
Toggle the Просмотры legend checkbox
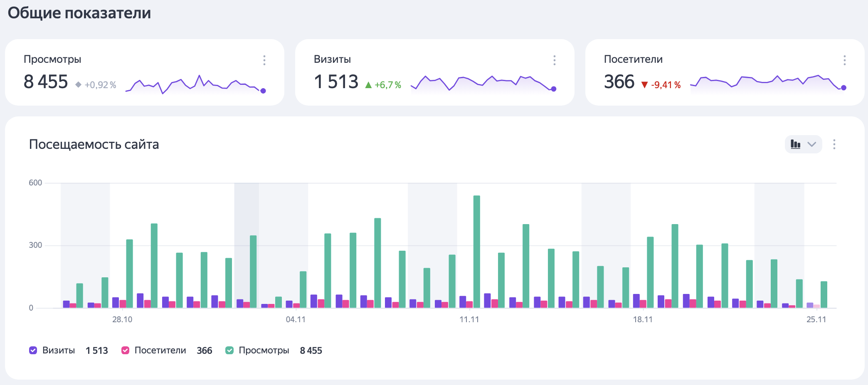click(229, 350)
